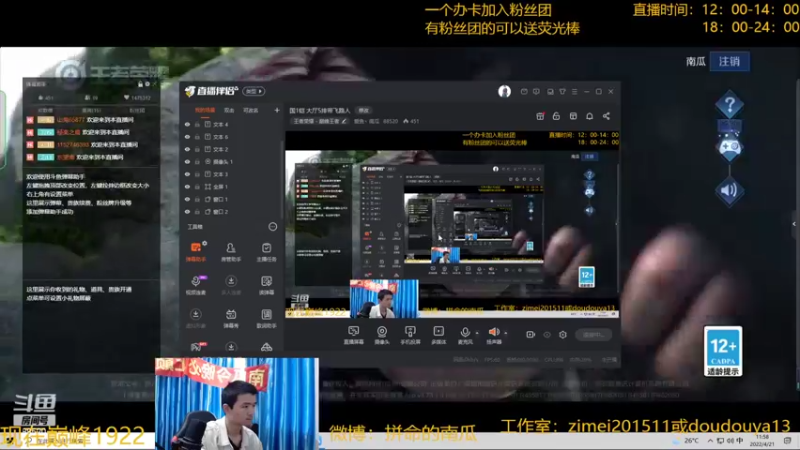Viewport: 800px width, 450px height.
Task: Click the record video icon in bottom toolbar
Action: coord(530,335)
